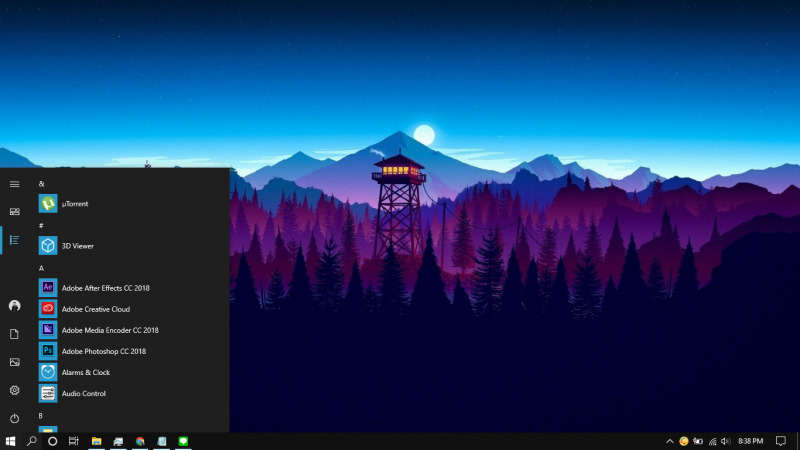Open Settings via the gear icon
Screen dimensions: 800x450
(x=14, y=390)
